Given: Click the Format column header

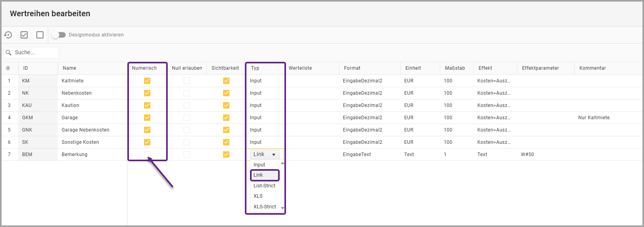Looking at the screenshot, I should point(352,68).
